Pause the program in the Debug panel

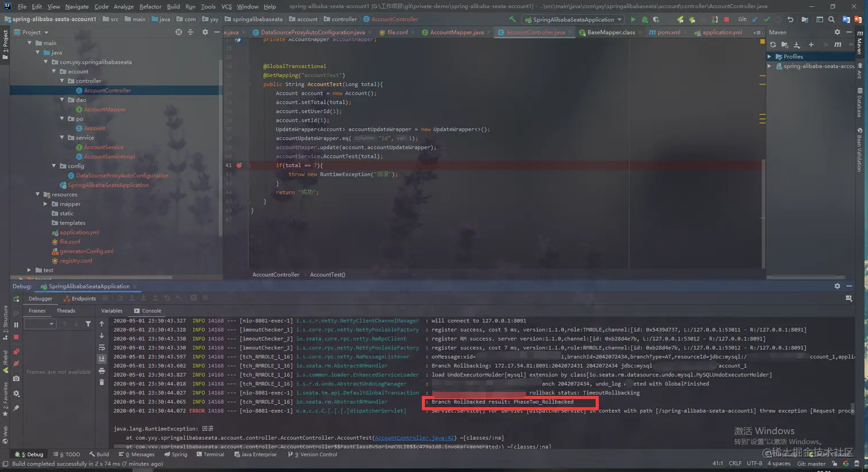pyautogui.click(x=16, y=325)
